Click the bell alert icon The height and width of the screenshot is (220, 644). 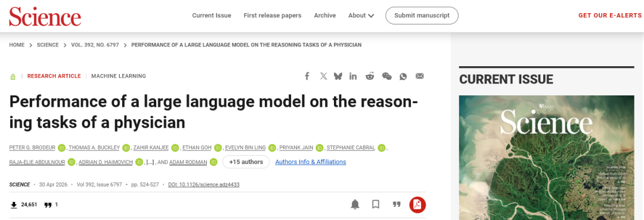[355, 204]
